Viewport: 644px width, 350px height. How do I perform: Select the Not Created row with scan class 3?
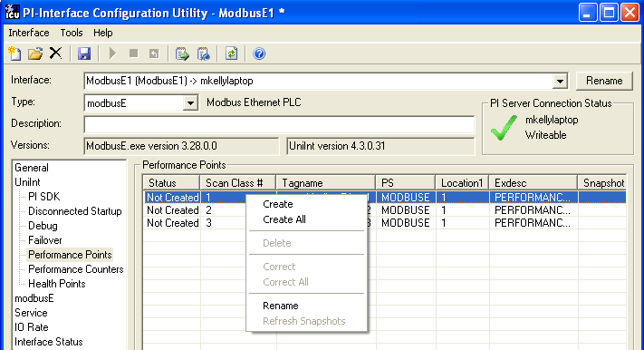384,223
